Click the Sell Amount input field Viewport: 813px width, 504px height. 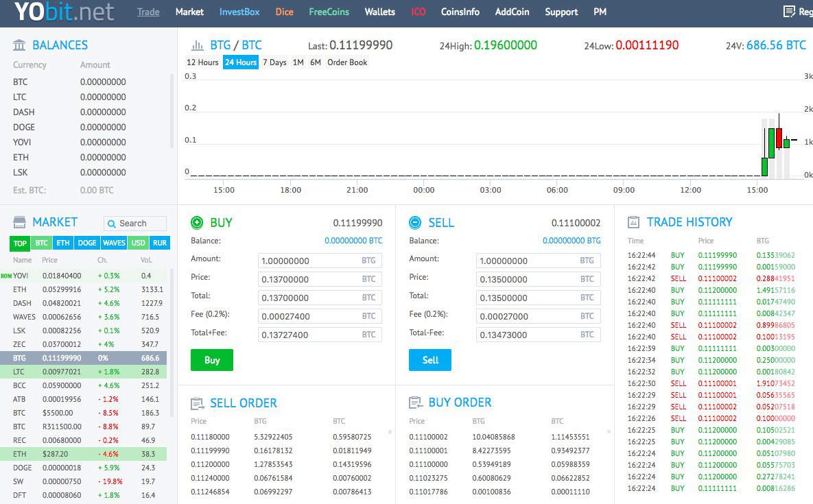click(538, 261)
